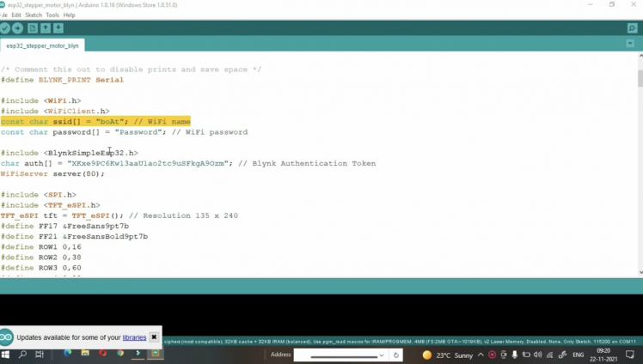Click the editor scroll-up arrow
The height and width of the screenshot is (364, 643).
(640, 56)
